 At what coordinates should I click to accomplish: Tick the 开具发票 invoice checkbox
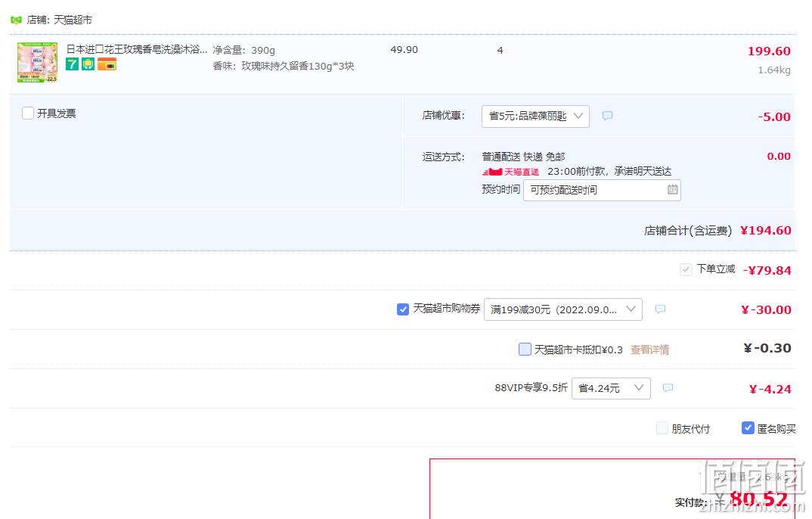(x=28, y=113)
